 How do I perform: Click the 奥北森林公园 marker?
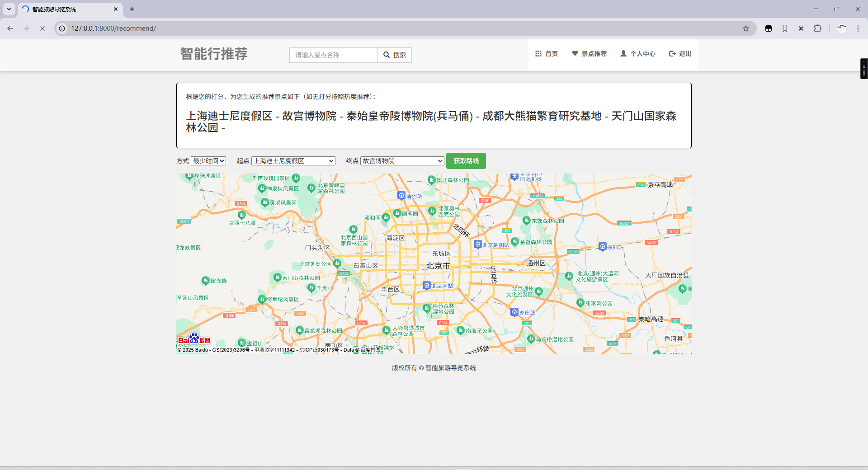[x=432, y=180]
